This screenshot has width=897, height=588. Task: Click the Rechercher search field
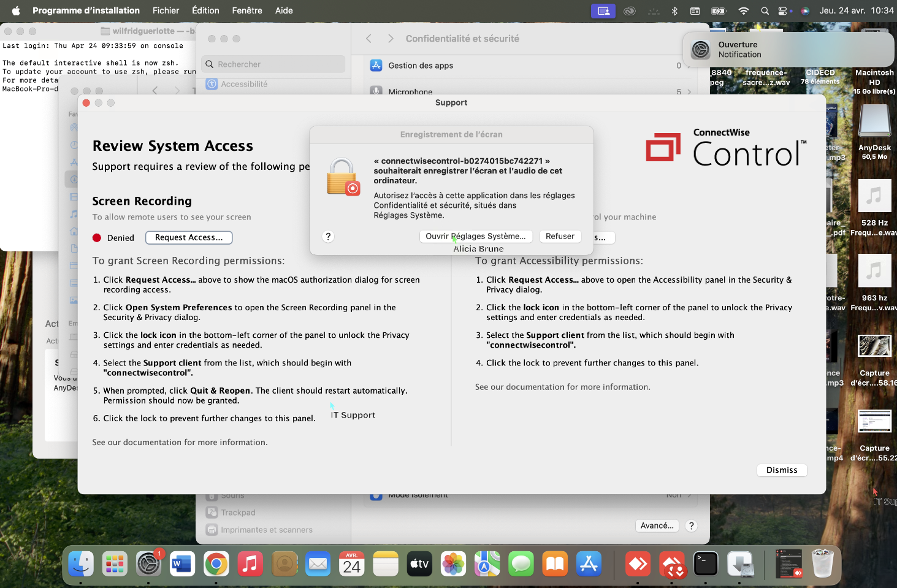[x=273, y=64]
